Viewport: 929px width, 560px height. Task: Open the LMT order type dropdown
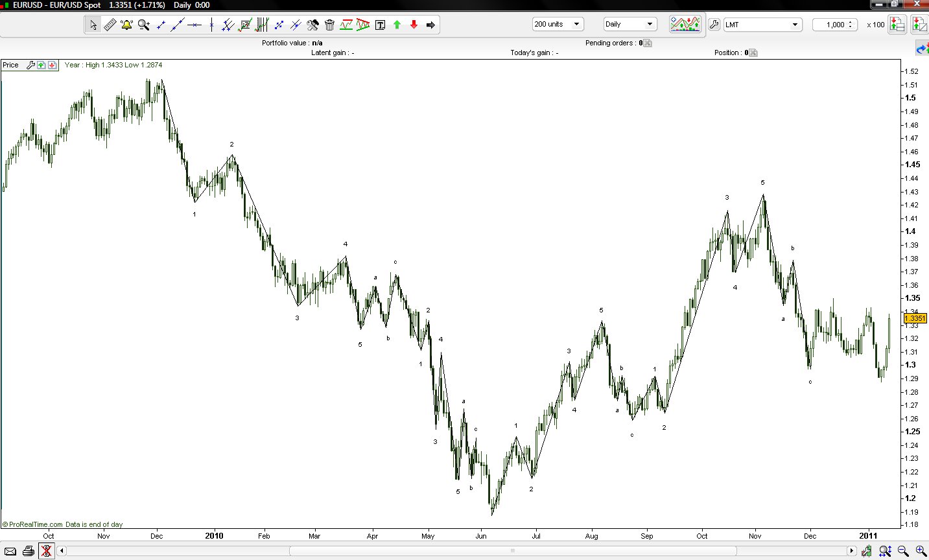[762, 25]
